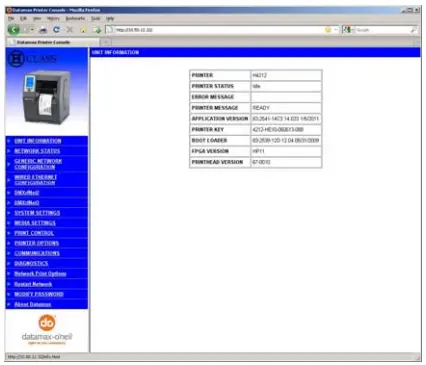426x365 pixels.
Task: Select the Datamax Printer Console tab
Action: click(52, 42)
